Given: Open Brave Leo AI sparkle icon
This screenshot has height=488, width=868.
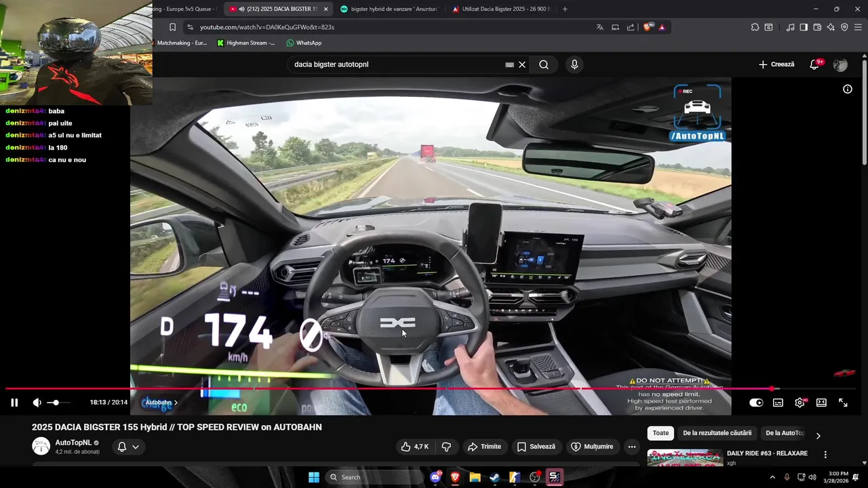Looking at the screenshot, I should pyautogui.click(x=831, y=27).
